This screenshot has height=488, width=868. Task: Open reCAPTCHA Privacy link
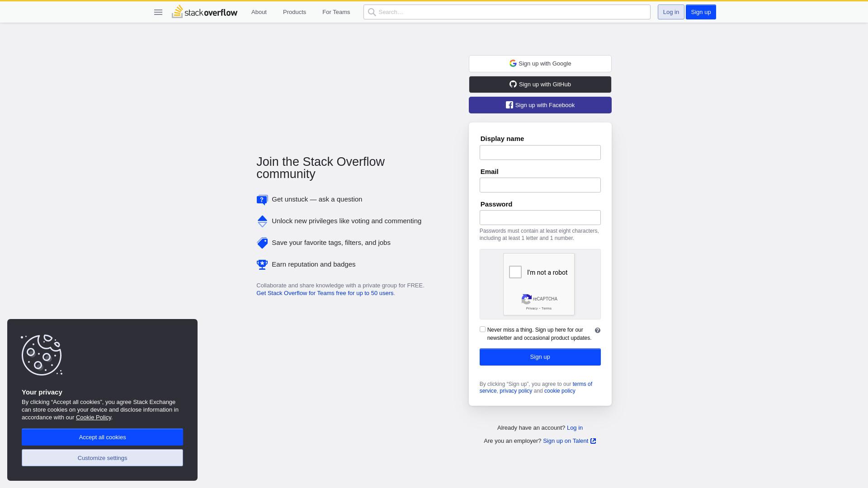point(532,309)
